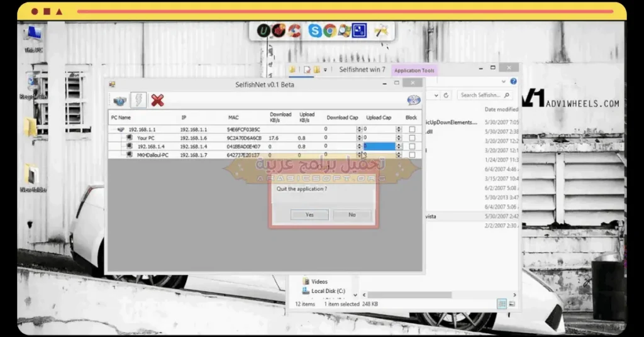
Task: Open the Quick Access Toolbar dropdown arrow
Action: click(x=326, y=69)
